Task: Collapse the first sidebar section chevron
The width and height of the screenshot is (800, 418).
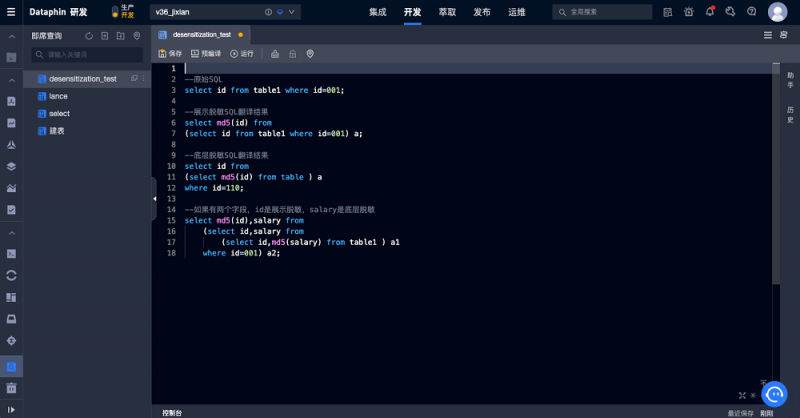Action: coord(11,35)
